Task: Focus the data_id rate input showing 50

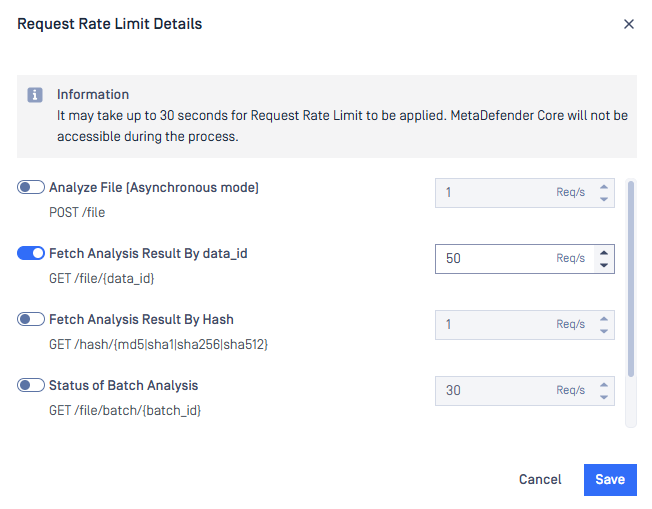Action: pyautogui.click(x=525, y=259)
